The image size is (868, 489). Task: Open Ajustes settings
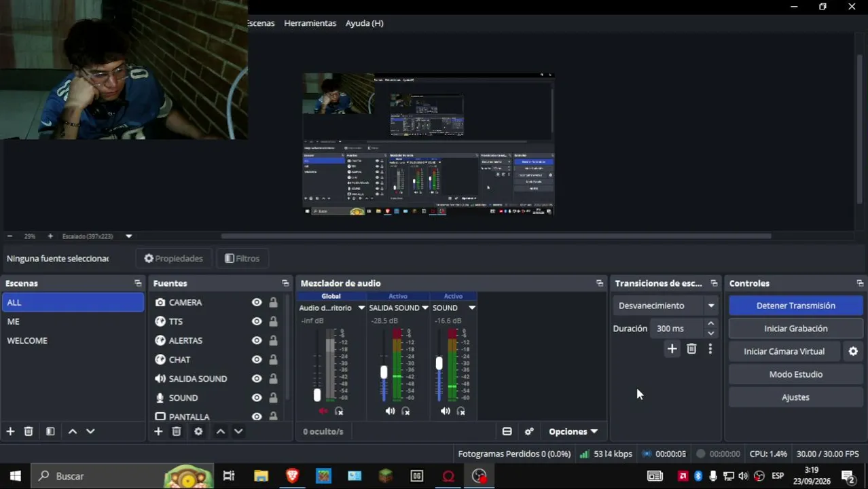795,397
